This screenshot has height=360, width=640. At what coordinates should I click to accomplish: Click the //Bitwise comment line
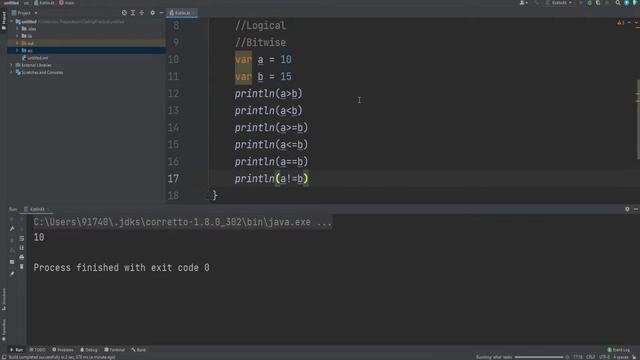pyautogui.click(x=260, y=42)
